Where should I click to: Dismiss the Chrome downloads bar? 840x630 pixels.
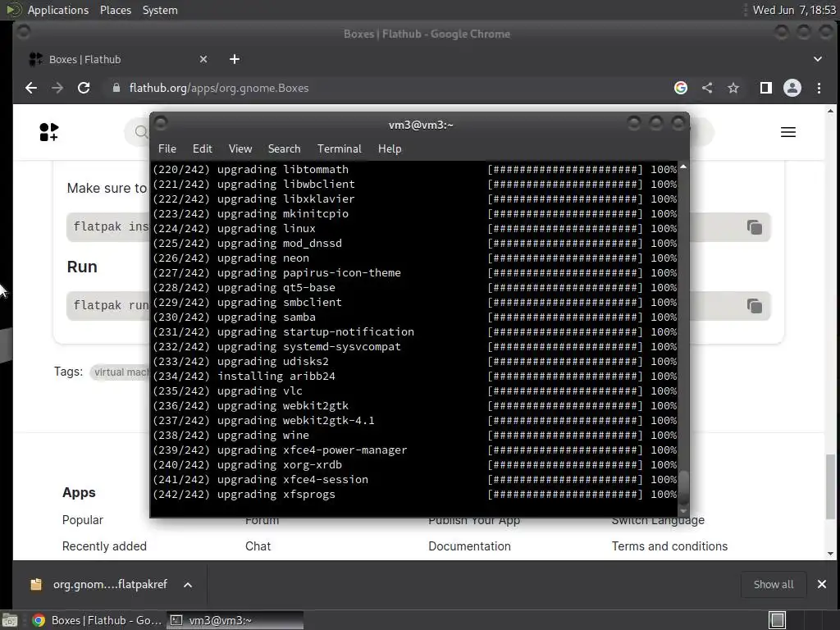822,584
